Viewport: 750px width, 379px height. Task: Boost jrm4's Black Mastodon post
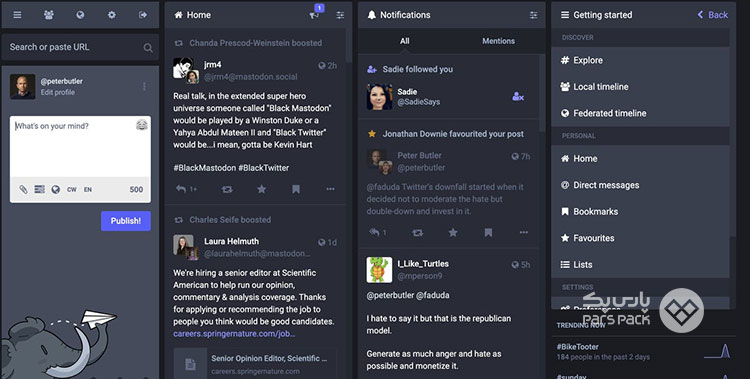coord(227,190)
